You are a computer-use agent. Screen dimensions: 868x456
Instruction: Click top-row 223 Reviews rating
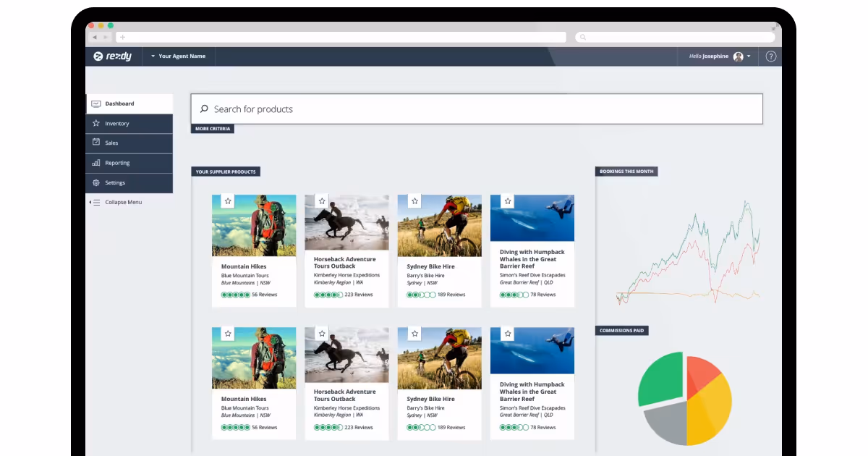(344, 295)
